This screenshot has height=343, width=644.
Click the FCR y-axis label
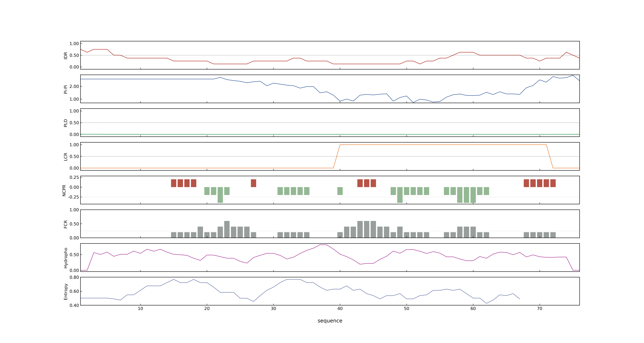pos(66,224)
